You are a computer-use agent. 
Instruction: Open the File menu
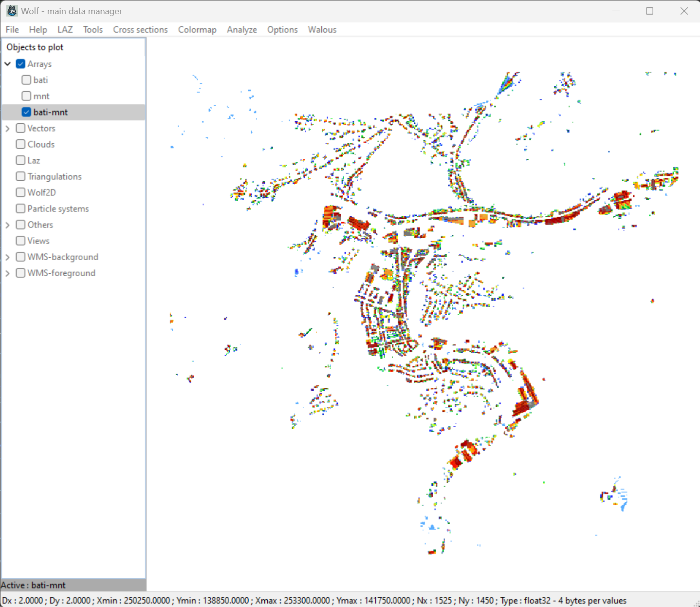coord(12,30)
